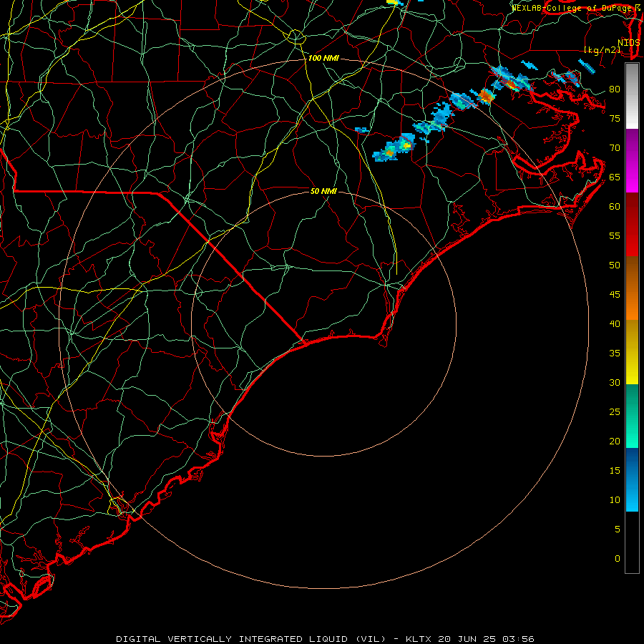Screen dimensions: 644x644
Task: Click the 10 value on the color scale
Action: [615, 500]
